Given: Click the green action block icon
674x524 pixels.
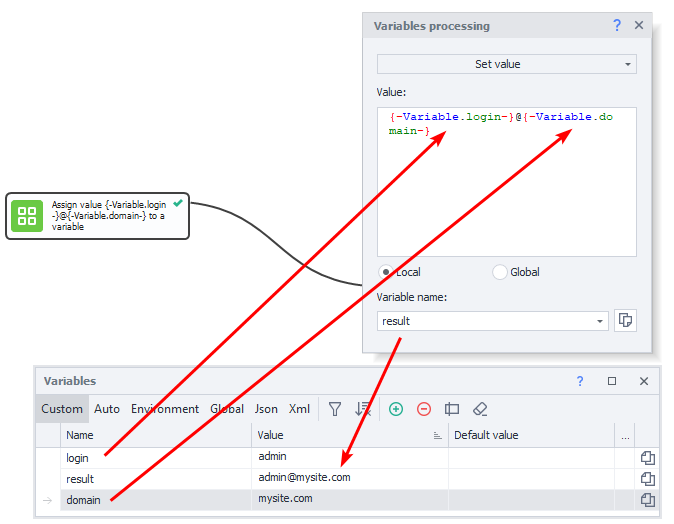Looking at the screenshot, I should click(27, 216).
